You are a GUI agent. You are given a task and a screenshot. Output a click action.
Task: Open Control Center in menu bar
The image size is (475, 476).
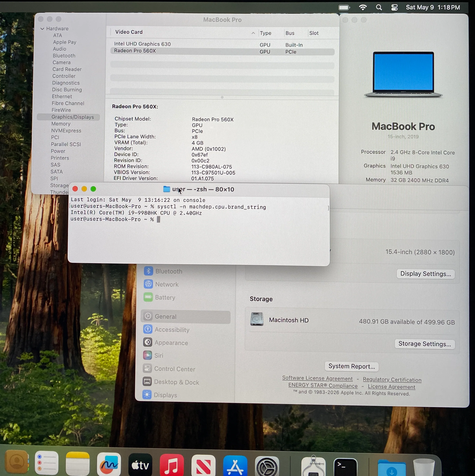[394, 7]
